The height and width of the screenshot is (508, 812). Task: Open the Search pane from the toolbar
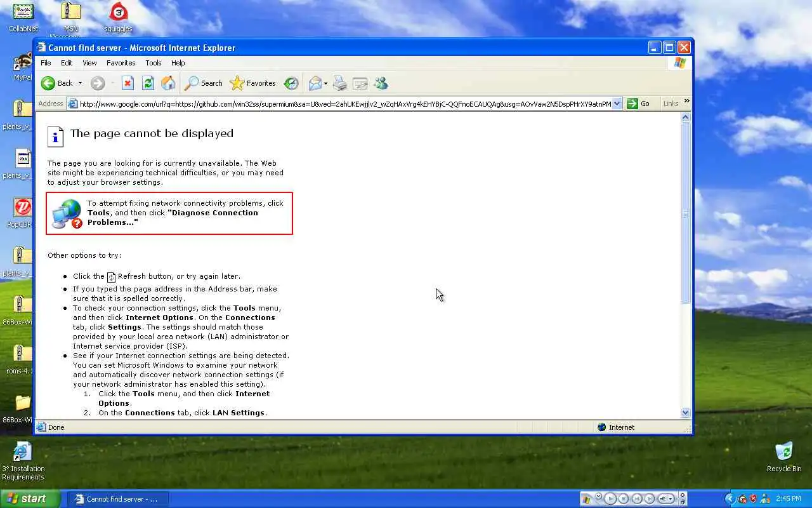click(x=204, y=83)
